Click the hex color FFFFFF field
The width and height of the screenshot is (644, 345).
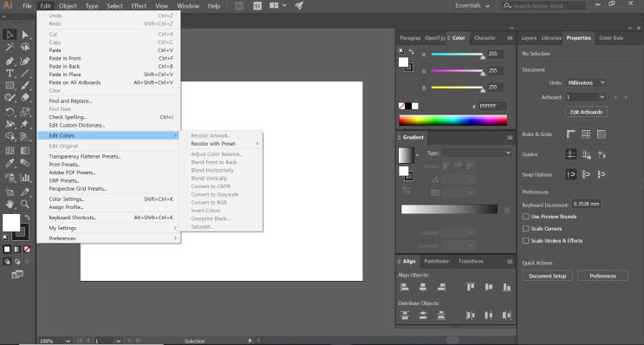tap(492, 106)
